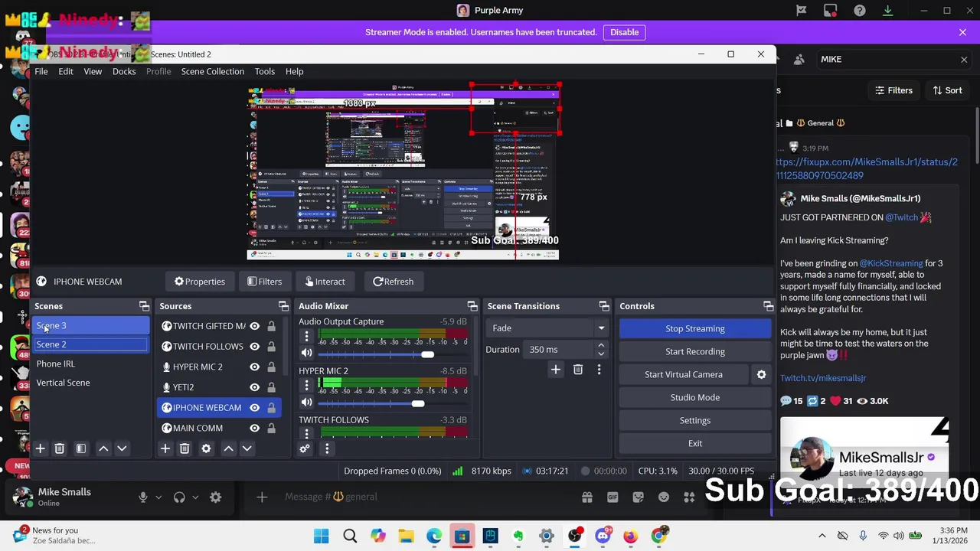Open advanced audio properties gears icon
This screenshot has height=551, width=980.
pos(305,448)
